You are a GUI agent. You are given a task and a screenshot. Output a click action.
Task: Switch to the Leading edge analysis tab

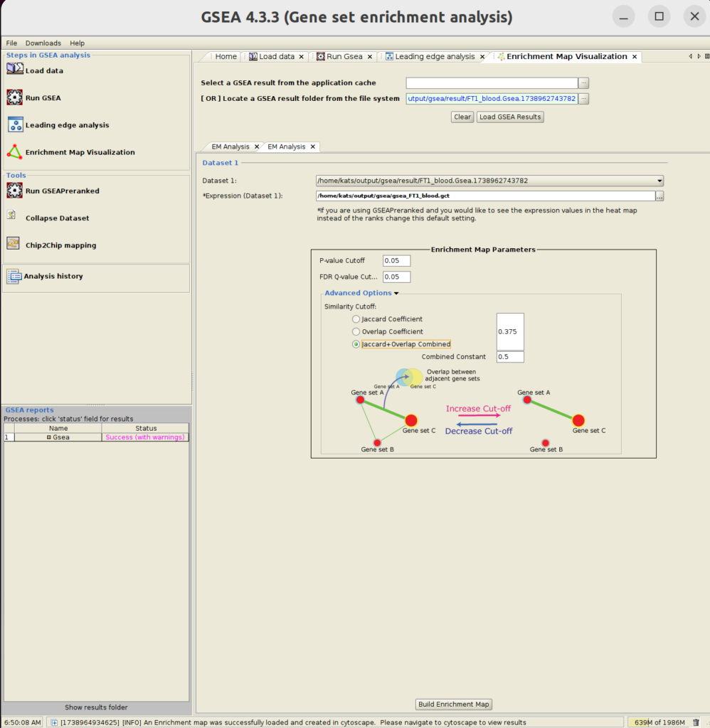(x=435, y=57)
